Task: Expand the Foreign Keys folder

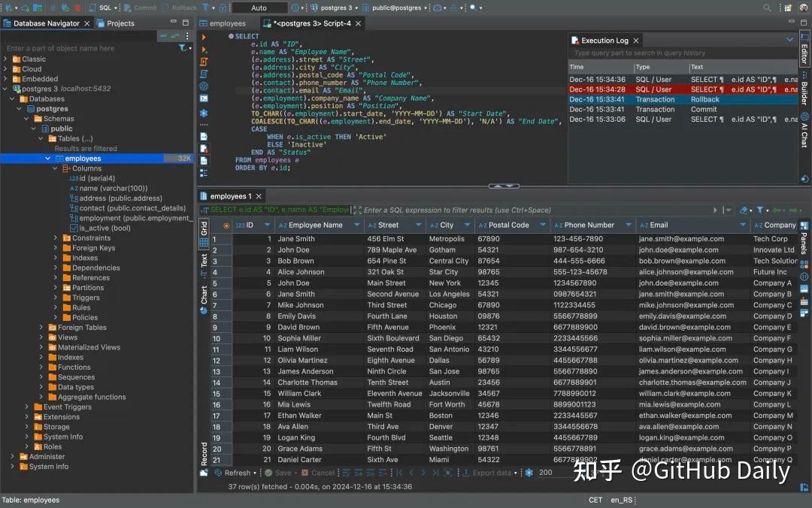Action: pos(56,248)
